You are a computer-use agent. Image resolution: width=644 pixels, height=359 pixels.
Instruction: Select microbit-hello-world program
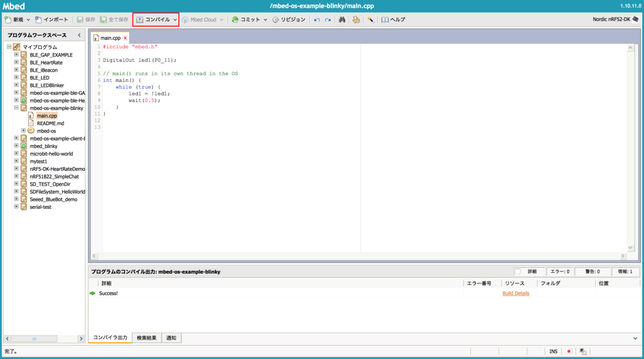tap(52, 153)
